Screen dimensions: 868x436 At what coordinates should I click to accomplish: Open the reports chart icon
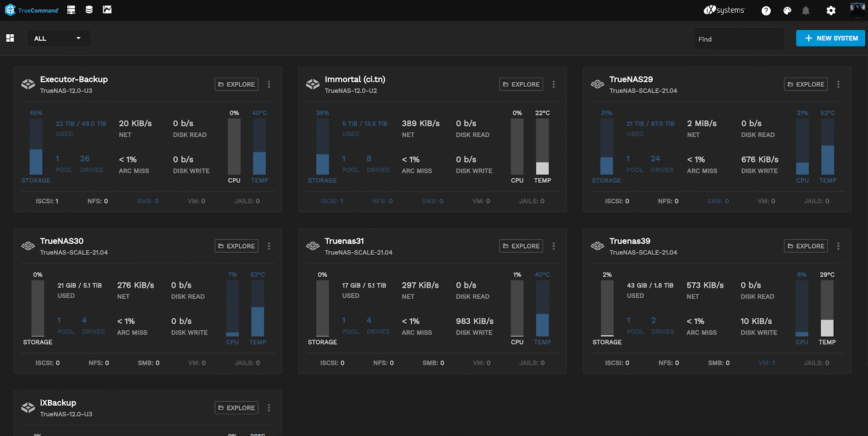point(107,10)
